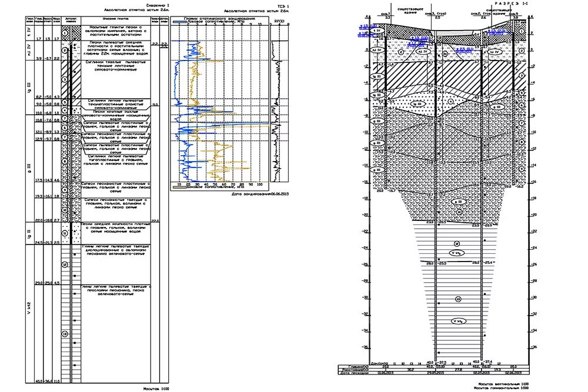Select layer circle 13 on the cross-section
This screenshot has height=392, width=588.
click(458, 299)
